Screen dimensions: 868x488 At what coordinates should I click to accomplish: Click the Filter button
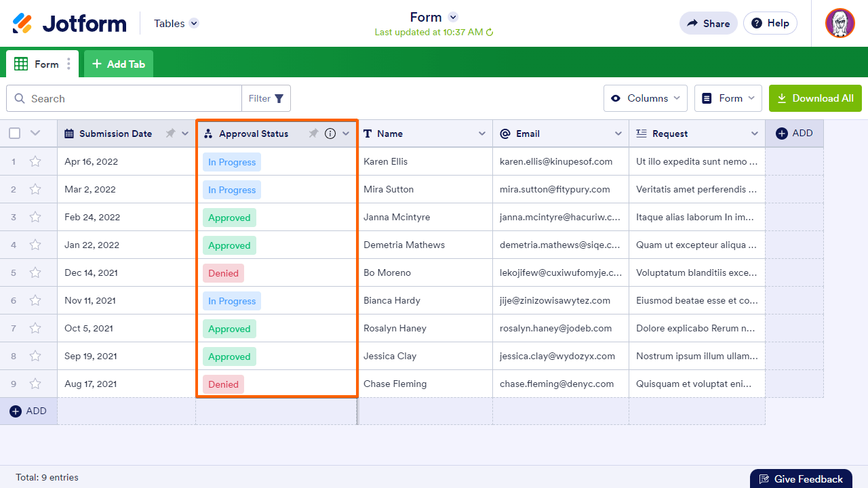click(266, 98)
